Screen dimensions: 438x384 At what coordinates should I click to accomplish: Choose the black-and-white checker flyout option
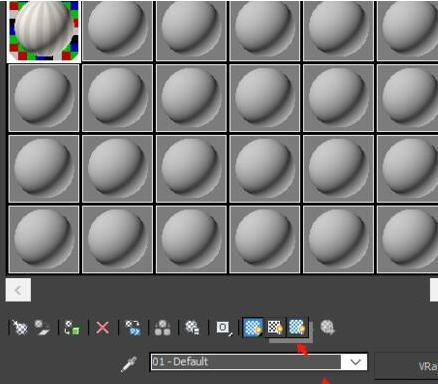275,327
